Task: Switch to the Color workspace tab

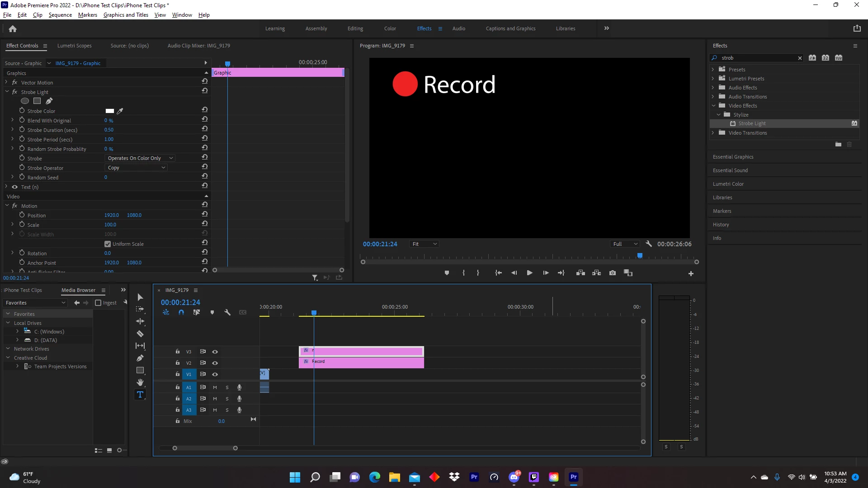Action: (x=390, y=28)
